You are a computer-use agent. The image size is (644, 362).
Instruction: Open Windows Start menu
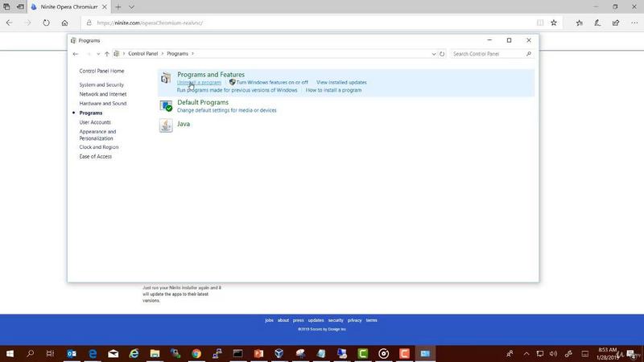click(10, 353)
